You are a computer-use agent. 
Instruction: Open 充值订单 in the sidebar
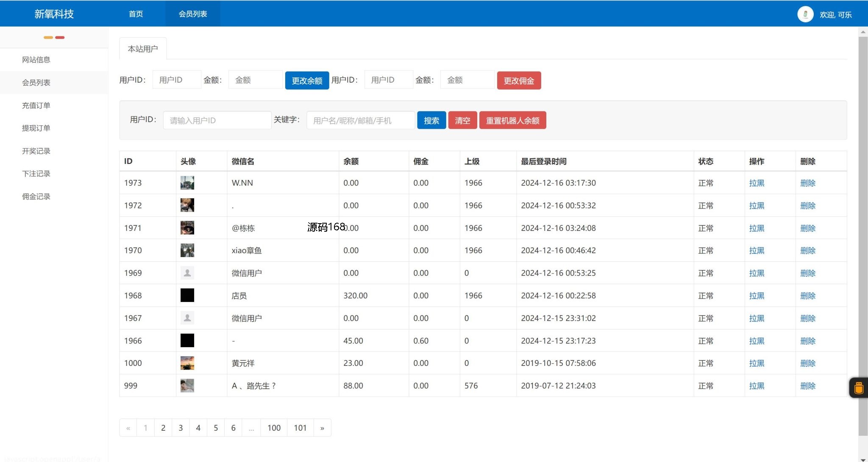pos(36,105)
